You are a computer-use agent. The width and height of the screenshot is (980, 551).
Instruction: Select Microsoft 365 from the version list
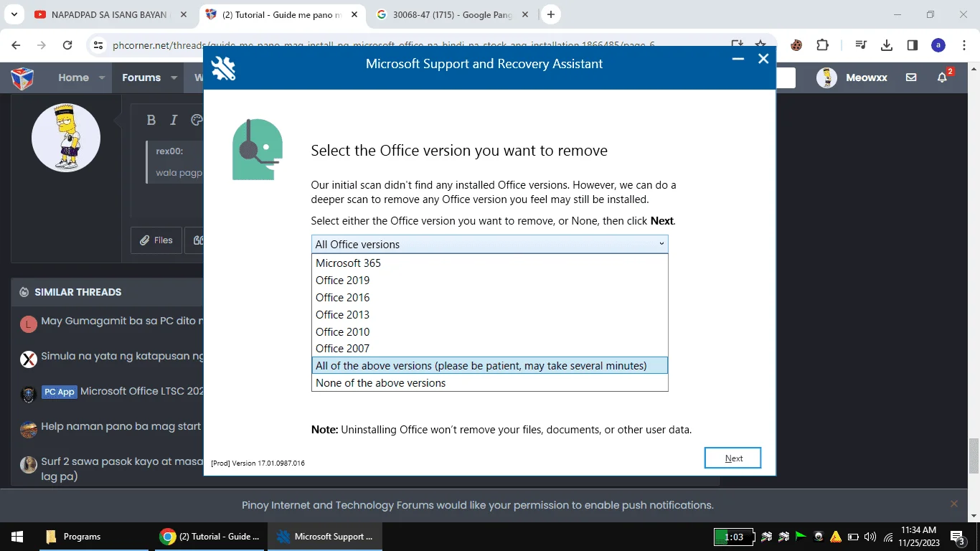click(x=490, y=263)
